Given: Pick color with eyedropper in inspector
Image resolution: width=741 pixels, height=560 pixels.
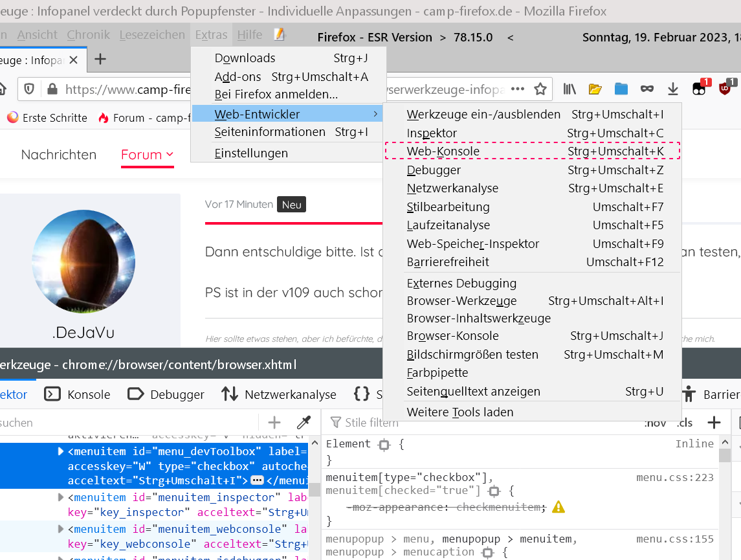Looking at the screenshot, I should click(304, 423).
